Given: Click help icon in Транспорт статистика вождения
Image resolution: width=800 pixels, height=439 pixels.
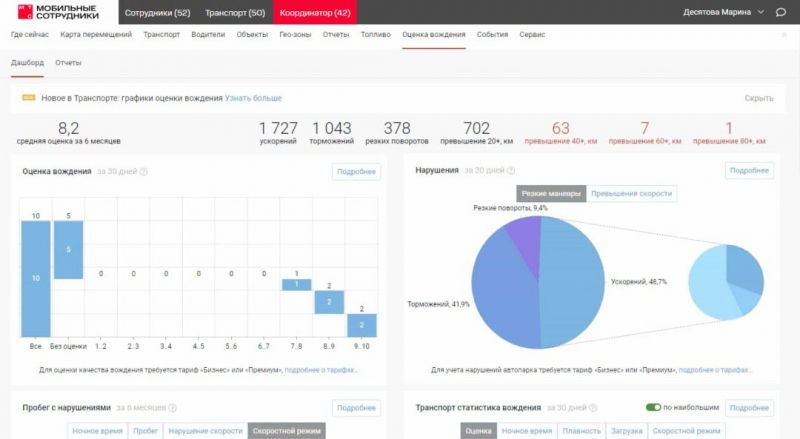Looking at the screenshot, I should [x=588, y=408].
